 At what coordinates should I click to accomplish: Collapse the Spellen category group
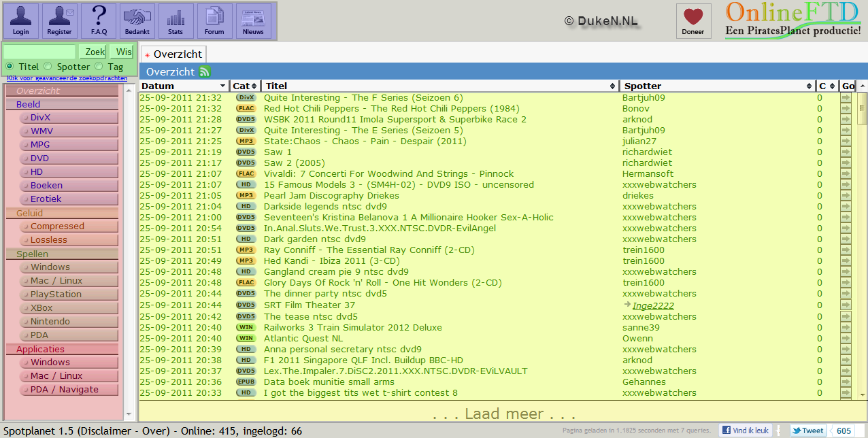point(61,254)
